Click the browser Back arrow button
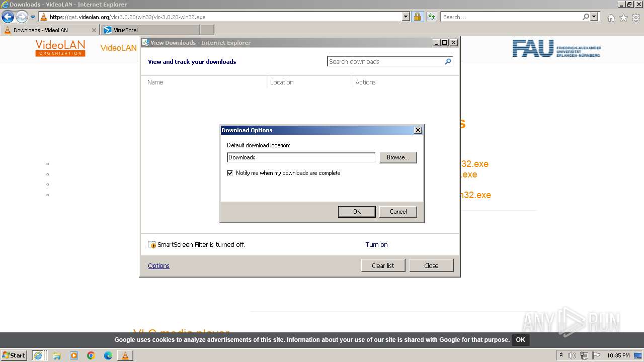Viewport: 644px width, 362px height. coord(8,17)
